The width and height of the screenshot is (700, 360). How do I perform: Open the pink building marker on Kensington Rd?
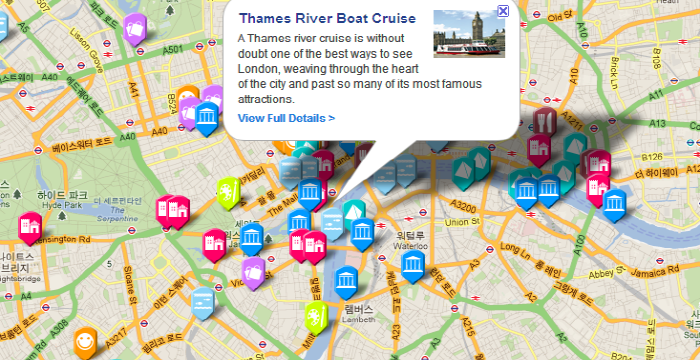coord(30,227)
